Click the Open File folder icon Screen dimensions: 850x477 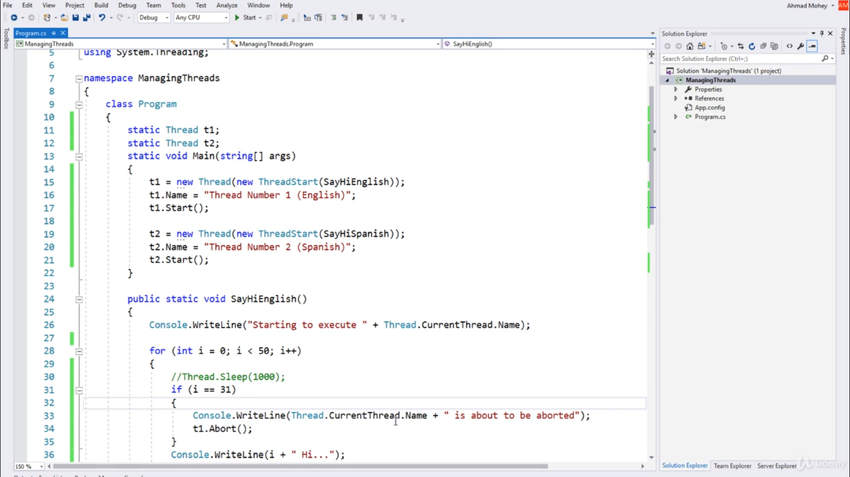(64, 18)
